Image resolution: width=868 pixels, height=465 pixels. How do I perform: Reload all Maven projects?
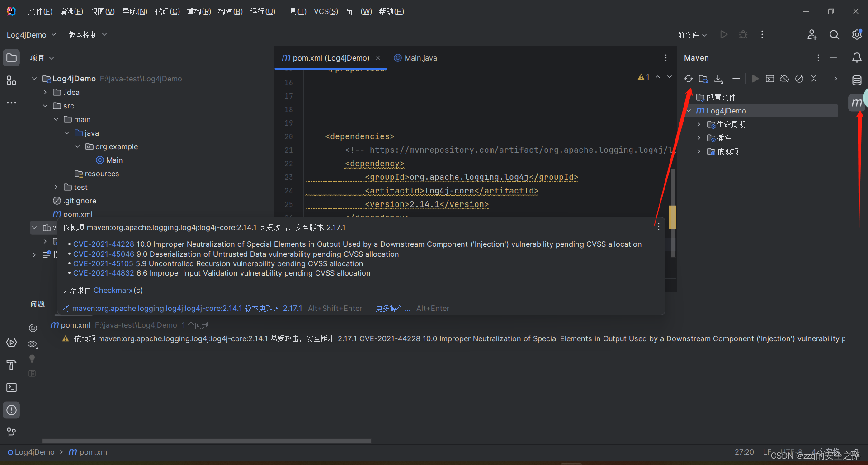(x=688, y=79)
